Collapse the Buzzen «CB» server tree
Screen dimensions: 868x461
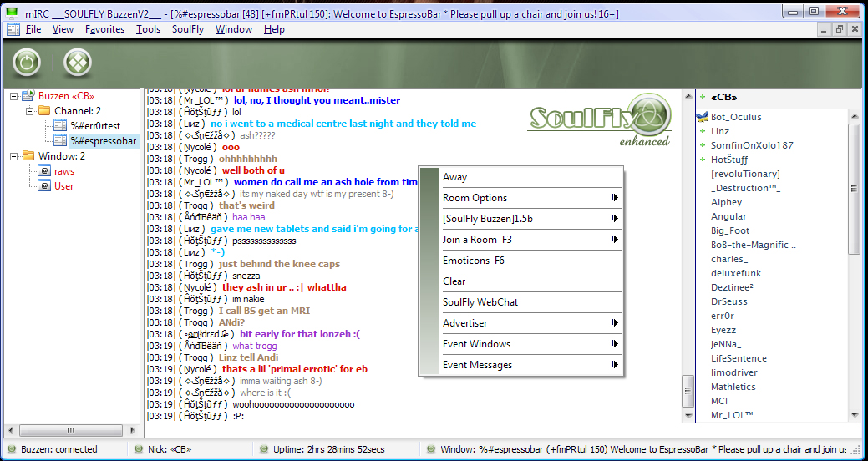tap(13, 96)
